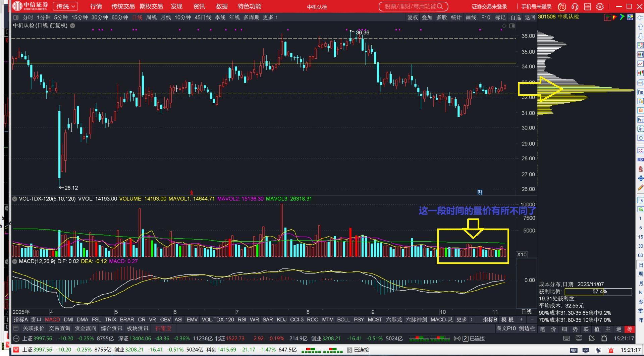Click the 自 self-select icon in right toolbar
The image size is (644, 356).
click(640, 110)
